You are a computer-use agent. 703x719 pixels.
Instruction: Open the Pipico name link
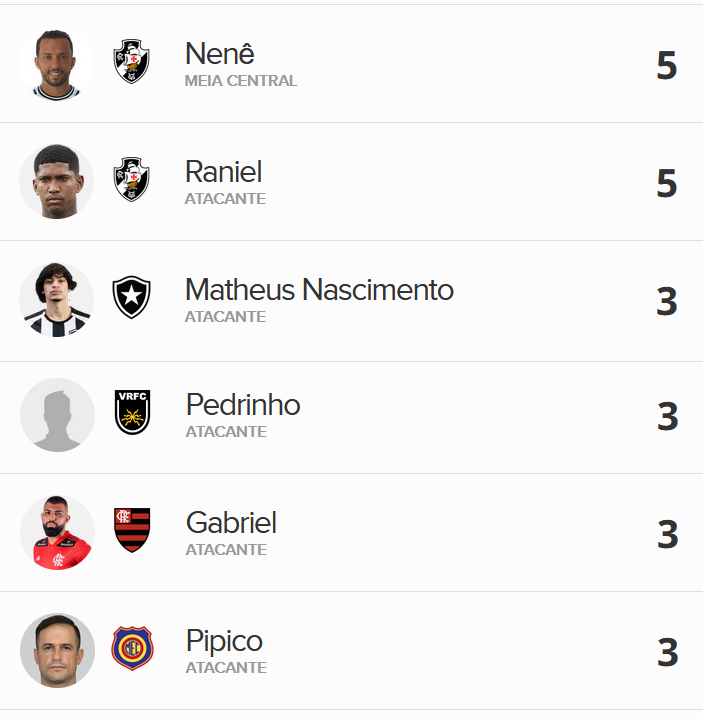(x=224, y=641)
